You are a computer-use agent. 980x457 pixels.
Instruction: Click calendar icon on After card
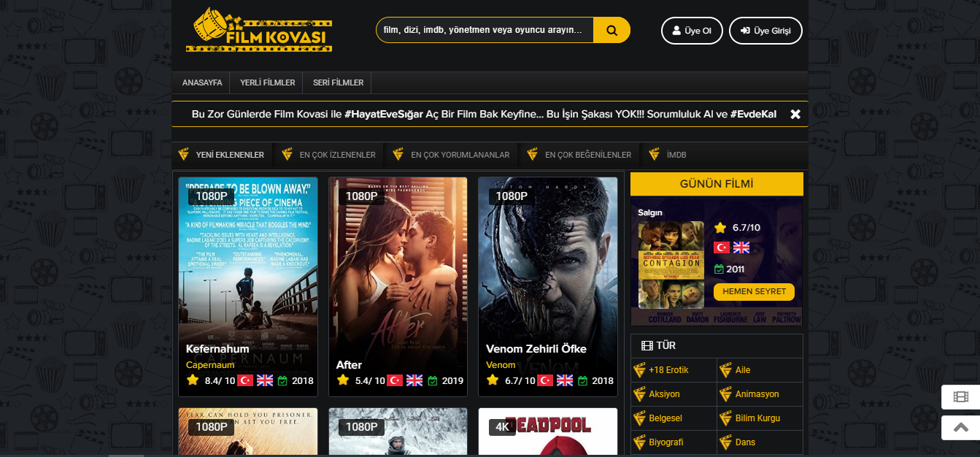pyautogui.click(x=432, y=380)
